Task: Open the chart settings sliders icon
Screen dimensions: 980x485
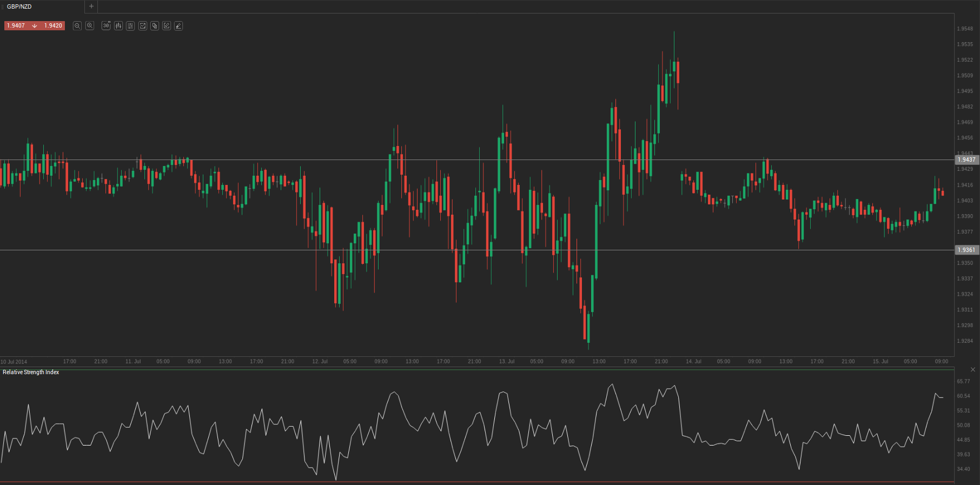Action: (x=130, y=26)
